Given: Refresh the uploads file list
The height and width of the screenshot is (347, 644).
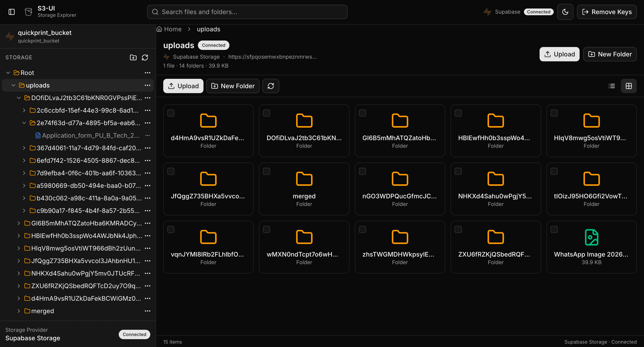Looking at the screenshot, I should tap(271, 86).
